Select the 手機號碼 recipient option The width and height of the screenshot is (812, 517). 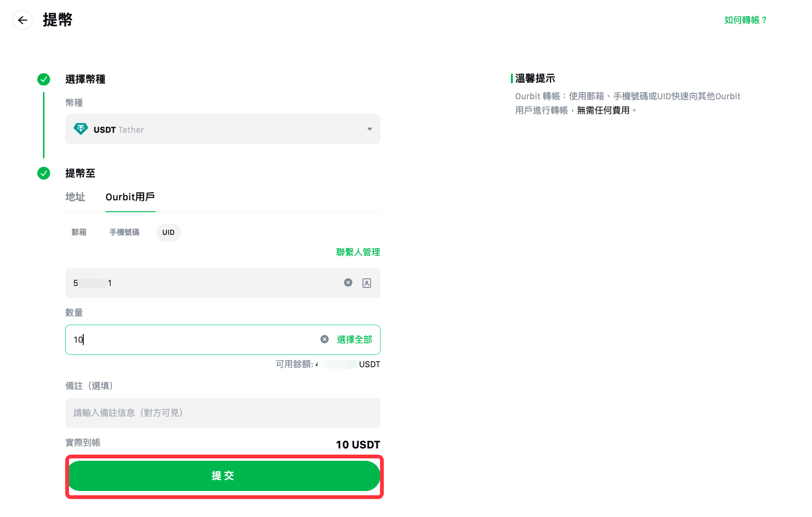(124, 233)
